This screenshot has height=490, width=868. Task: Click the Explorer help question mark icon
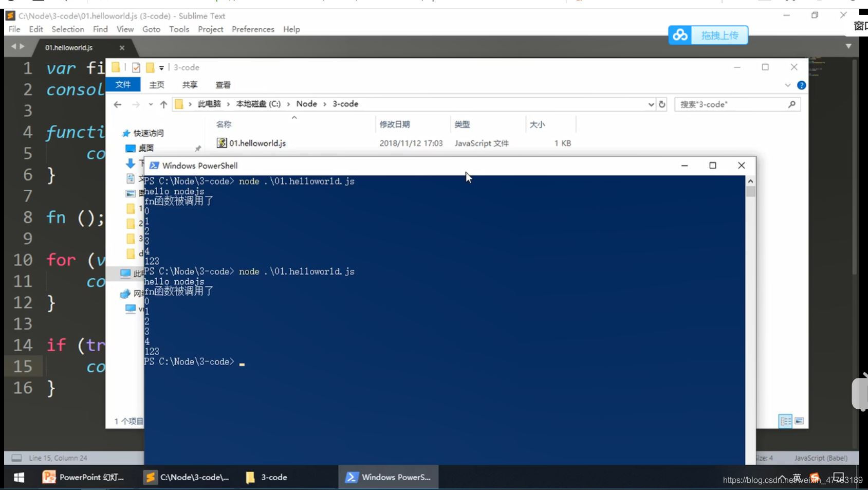[x=801, y=85]
